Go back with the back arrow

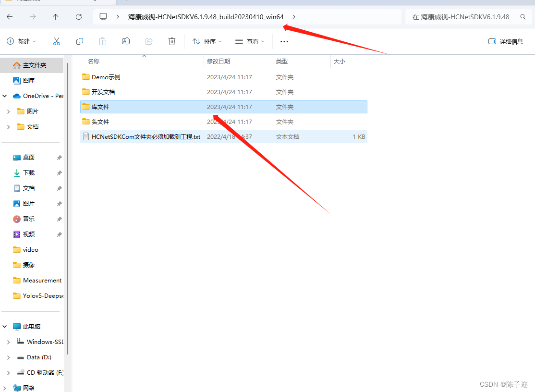(x=10, y=17)
